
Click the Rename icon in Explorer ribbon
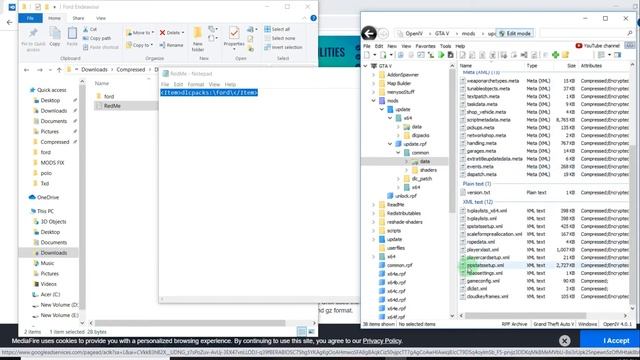[x=162, y=45]
